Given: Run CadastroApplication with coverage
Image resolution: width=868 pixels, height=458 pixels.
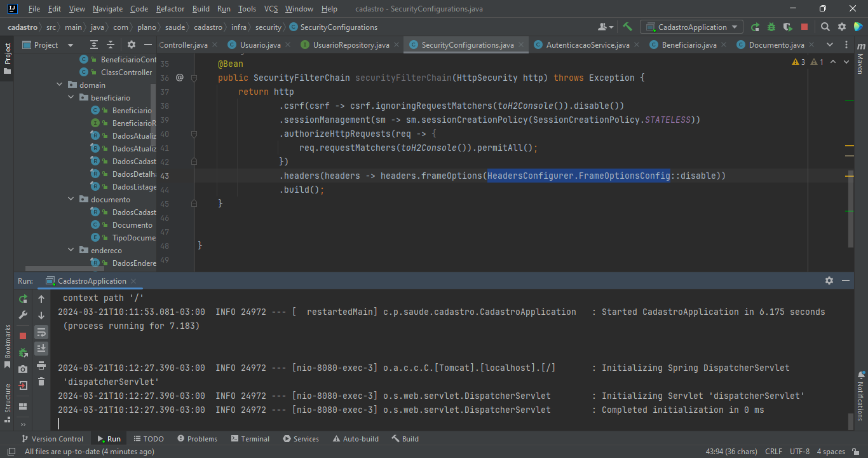Looking at the screenshot, I should pyautogui.click(x=788, y=27).
